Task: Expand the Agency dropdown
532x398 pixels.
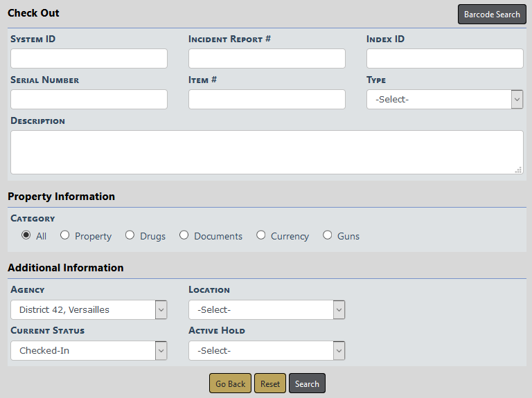Action: [89, 310]
